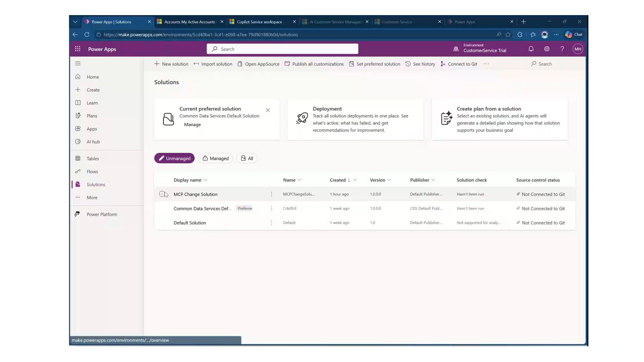Open Solutions in the left navigation
This screenshot has height=362, width=644.
(x=96, y=184)
